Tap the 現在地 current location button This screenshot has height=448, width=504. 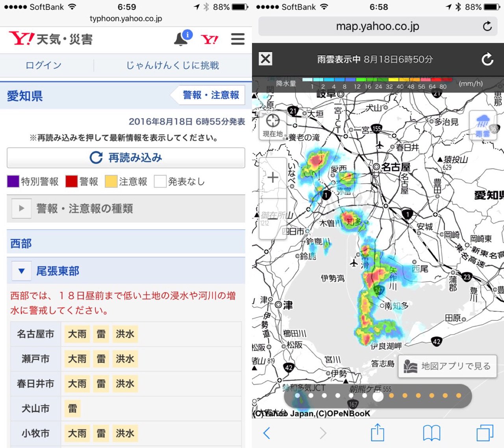tap(273, 126)
